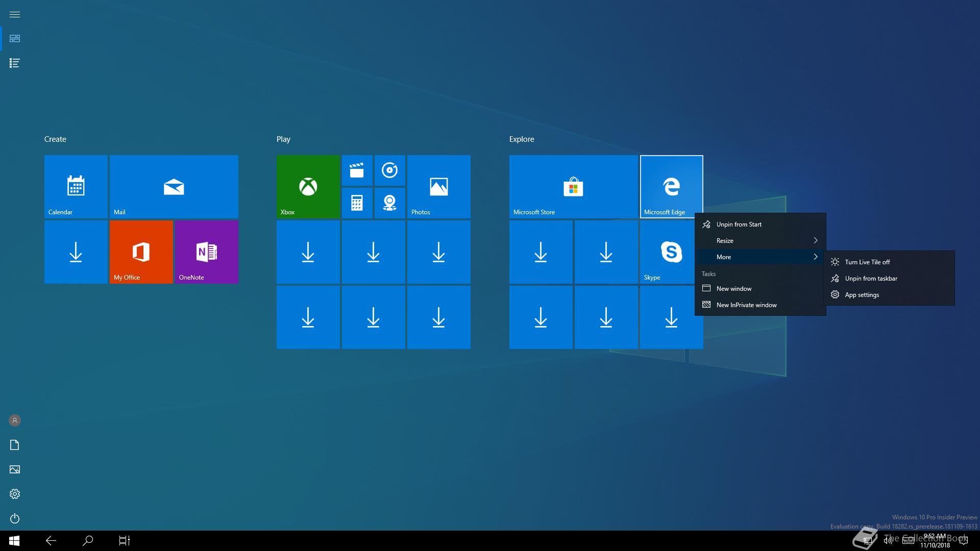Screen dimensions: 980x551
Task: Switch to Pinned tiles view
Action: click(x=15, y=39)
